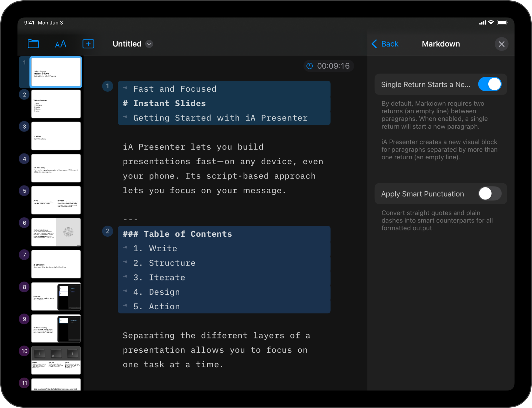532x408 pixels.
Task: Click the '2. Structure' list line
Action: coord(164,263)
